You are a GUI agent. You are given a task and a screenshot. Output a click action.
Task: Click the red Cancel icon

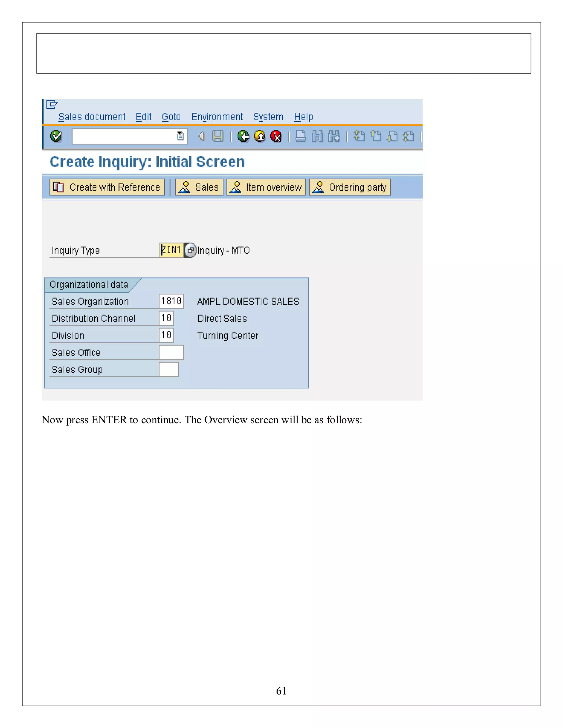click(x=276, y=136)
